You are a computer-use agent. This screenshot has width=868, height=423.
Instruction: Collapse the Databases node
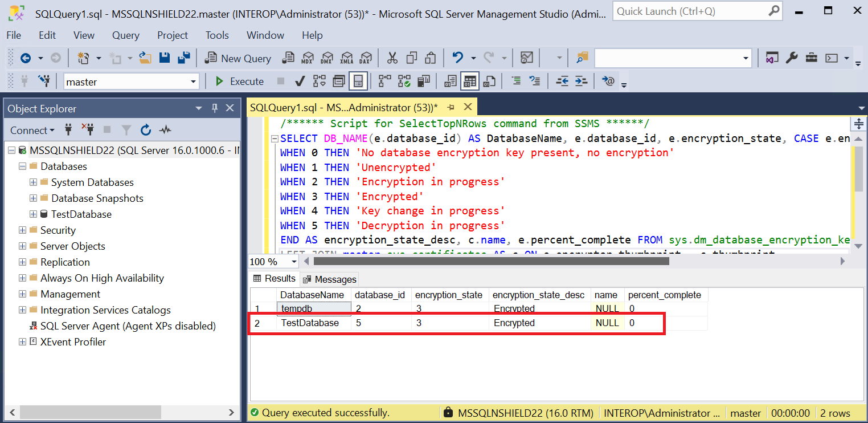pyautogui.click(x=22, y=166)
